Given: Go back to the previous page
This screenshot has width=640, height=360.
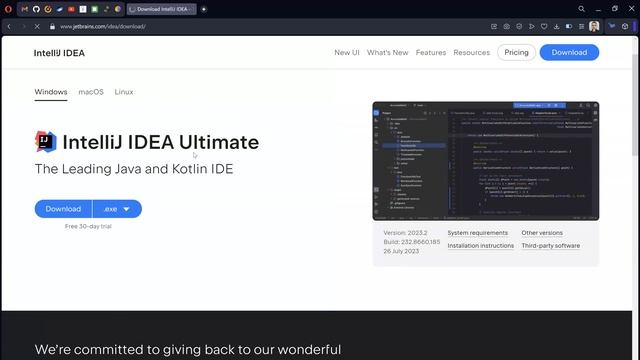Looking at the screenshot, I should point(9,27).
